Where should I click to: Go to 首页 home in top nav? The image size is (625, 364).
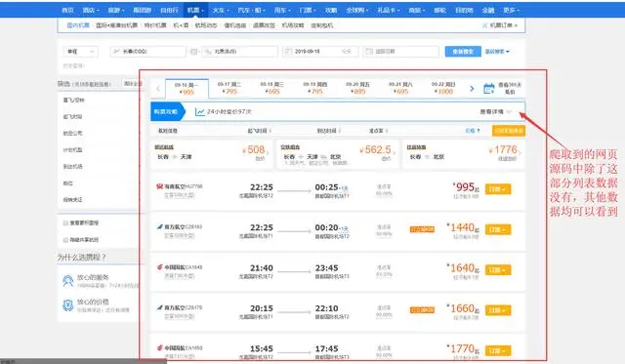pos(67,10)
